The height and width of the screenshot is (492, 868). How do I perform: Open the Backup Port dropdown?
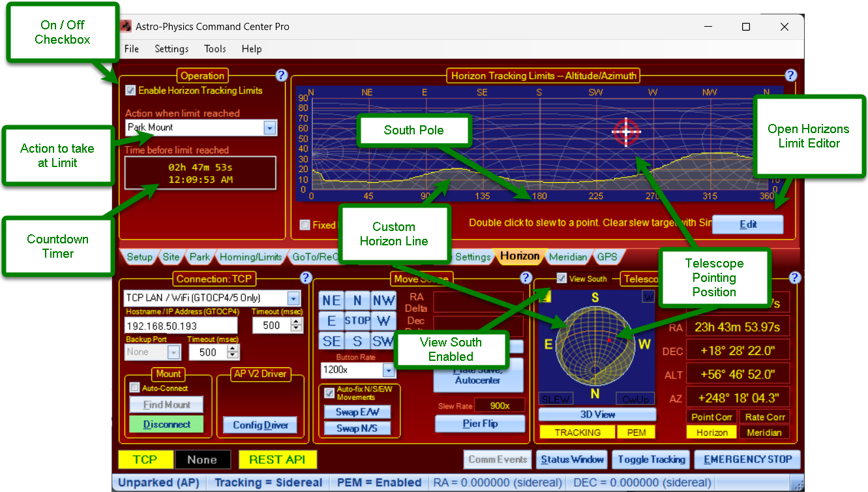(x=173, y=352)
